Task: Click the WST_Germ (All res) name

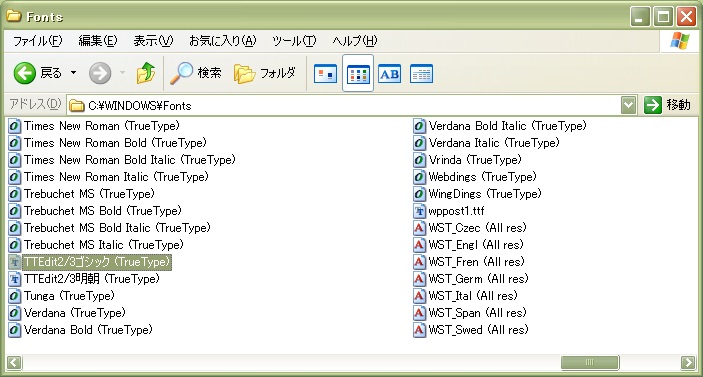Action: point(478,279)
